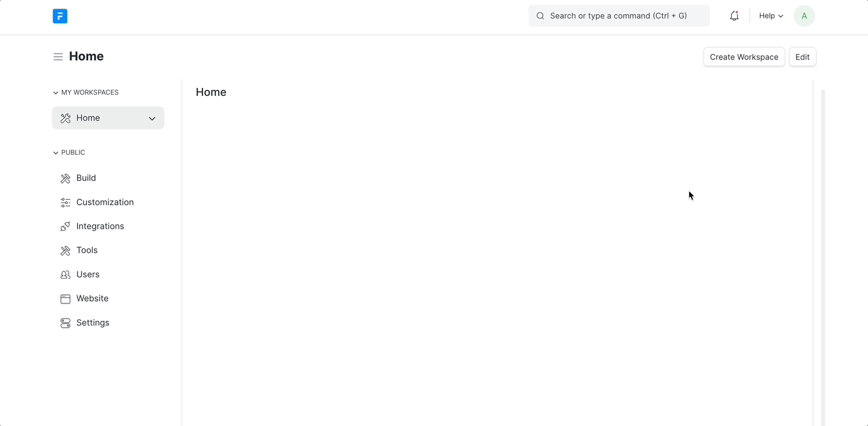
Task: Open the user avatar menu
Action: tap(804, 16)
